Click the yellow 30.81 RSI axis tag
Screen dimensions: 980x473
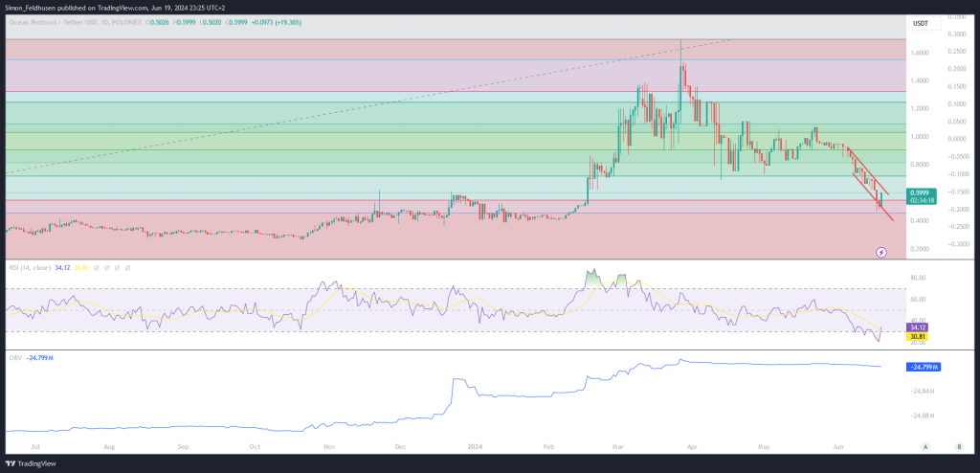[x=916, y=336]
